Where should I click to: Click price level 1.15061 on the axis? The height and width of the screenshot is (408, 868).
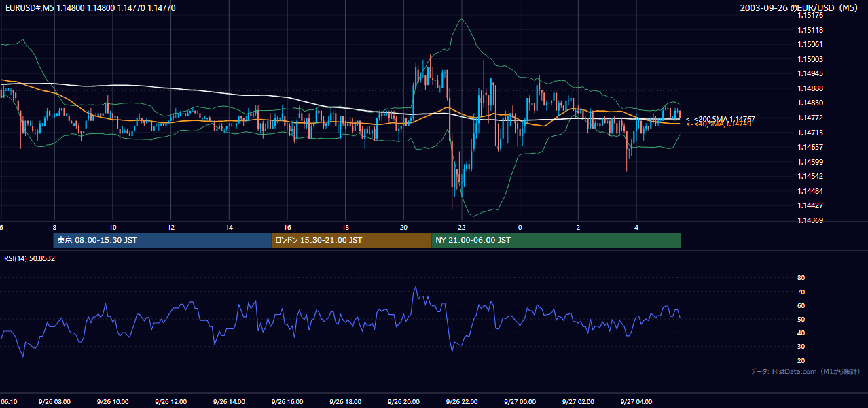tap(810, 44)
